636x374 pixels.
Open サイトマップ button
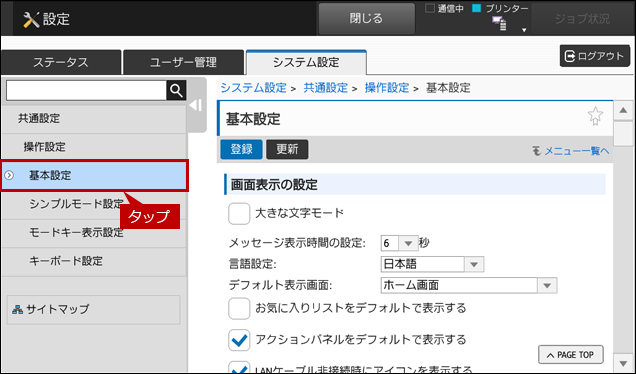93,310
